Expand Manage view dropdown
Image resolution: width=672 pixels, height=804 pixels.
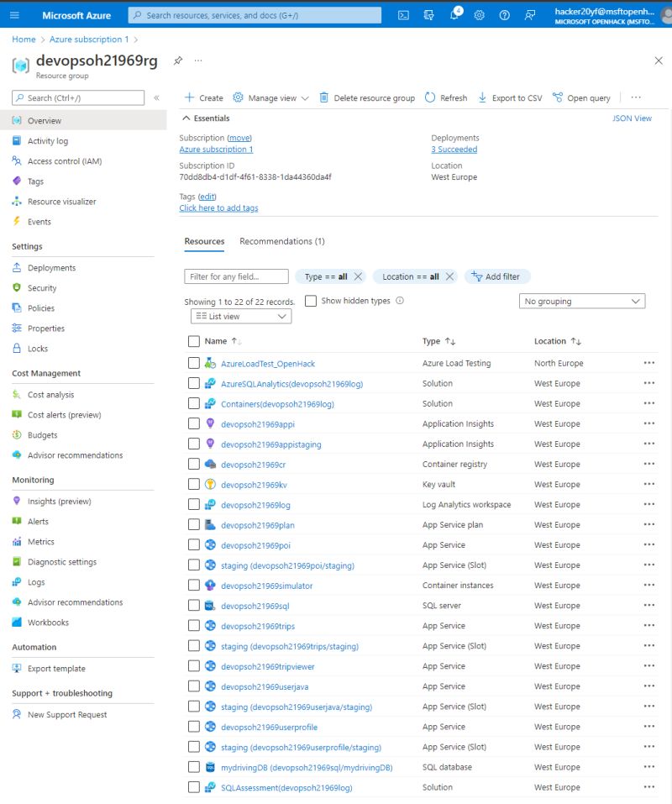point(270,97)
